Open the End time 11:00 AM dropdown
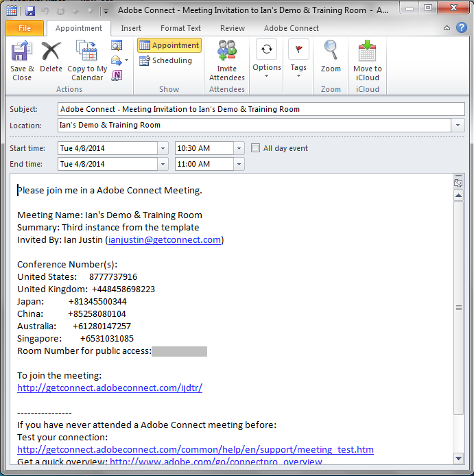The height and width of the screenshot is (476, 474). coord(239,164)
